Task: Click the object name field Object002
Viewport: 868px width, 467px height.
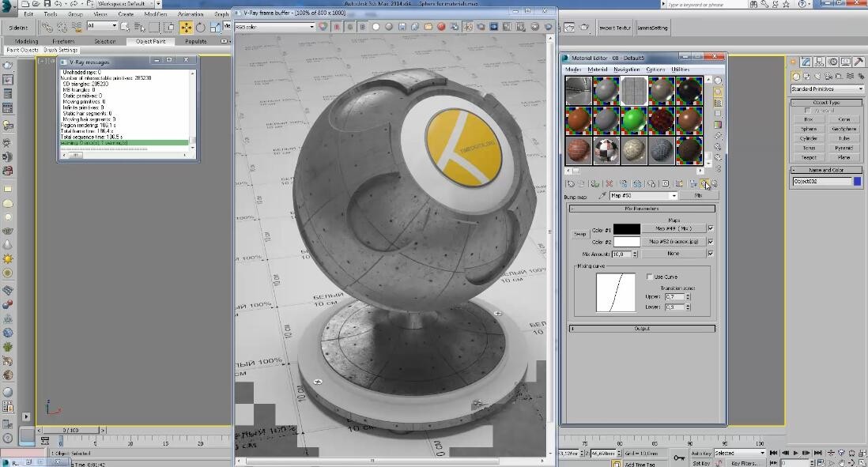Action: click(821, 182)
